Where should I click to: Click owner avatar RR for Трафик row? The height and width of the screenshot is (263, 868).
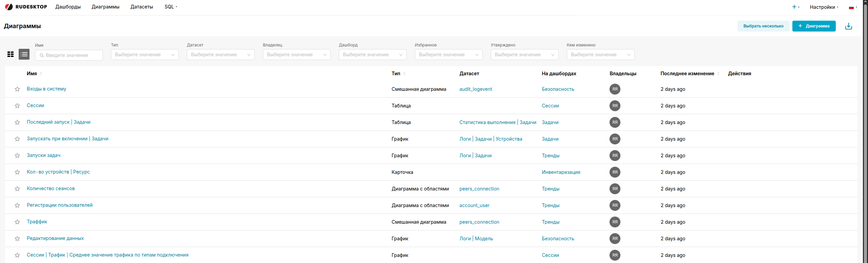click(615, 222)
